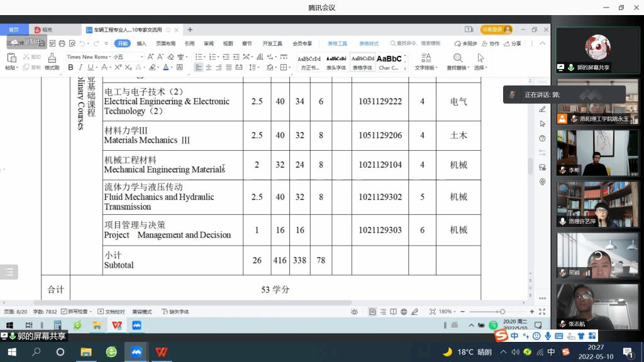The width and height of the screenshot is (644, 362).
Task: Switch to page layout view in status bar
Action: point(373,312)
